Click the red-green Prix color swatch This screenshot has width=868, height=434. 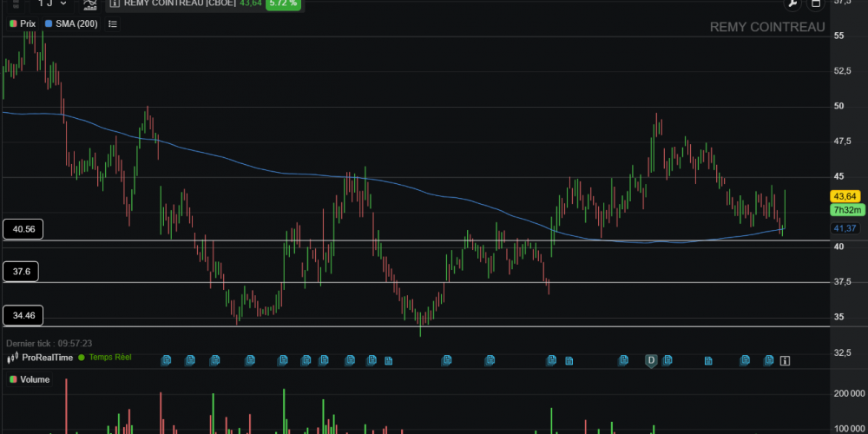[x=13, y=23]
